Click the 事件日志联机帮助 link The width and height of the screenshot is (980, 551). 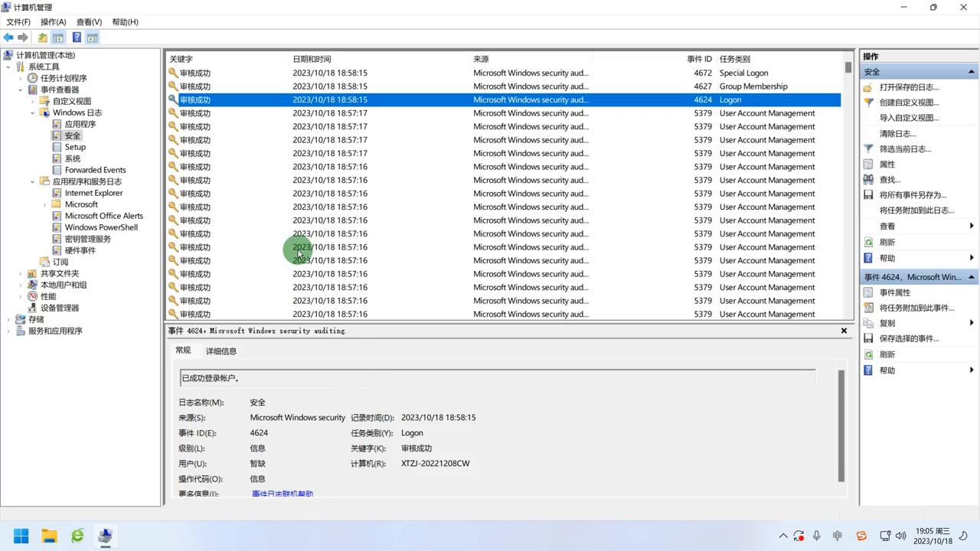click(283, 493)
